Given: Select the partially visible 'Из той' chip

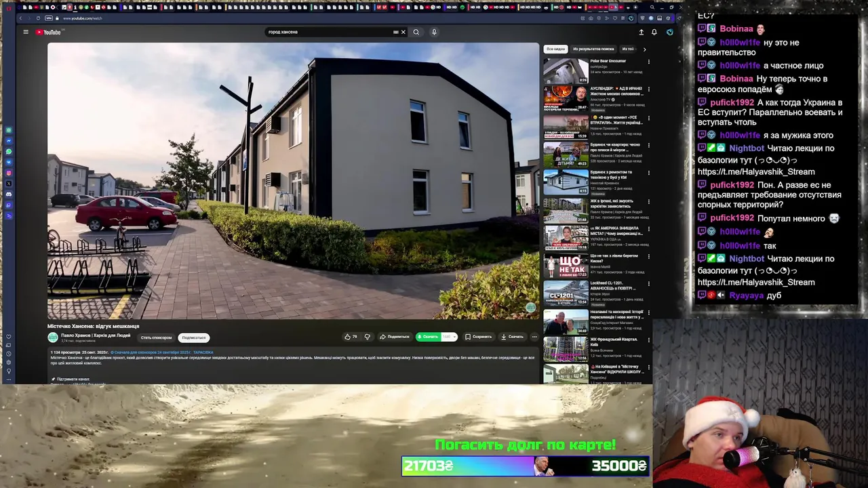Looking at the screenshot, I should (x=628, y=49).
